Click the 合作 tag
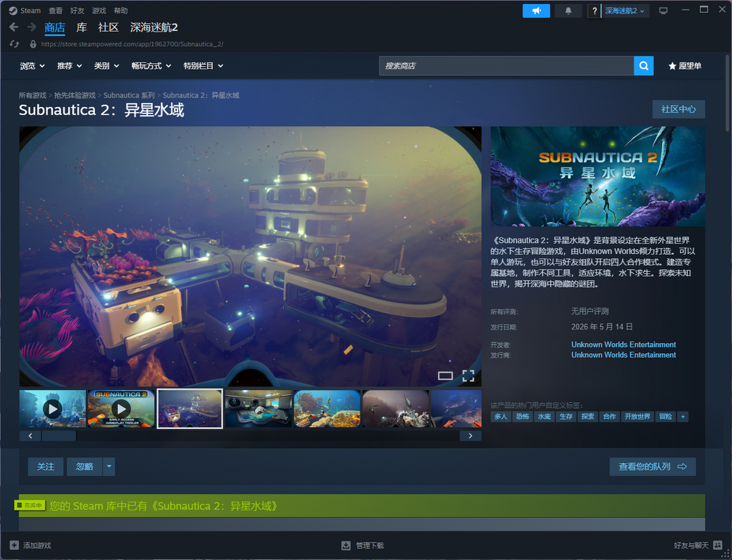The width and height of the screenshot is (732, 560). [x=609, y=417]
